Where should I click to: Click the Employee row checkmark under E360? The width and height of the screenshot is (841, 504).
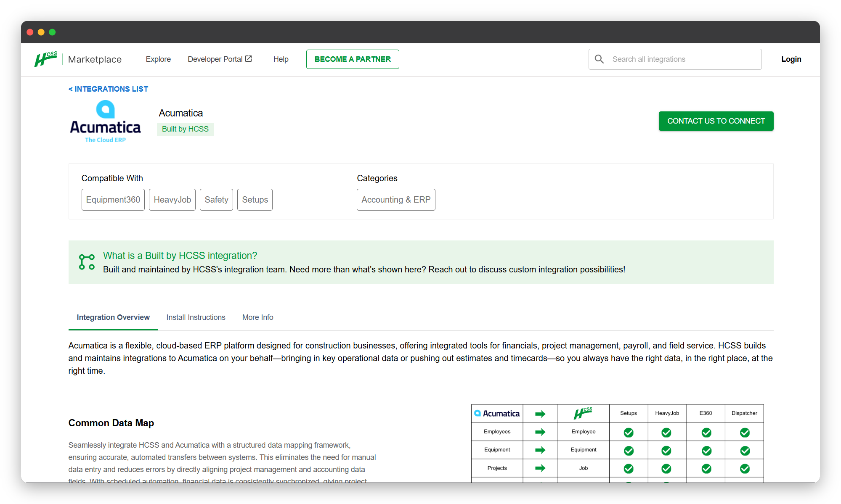tap(706, 433)
